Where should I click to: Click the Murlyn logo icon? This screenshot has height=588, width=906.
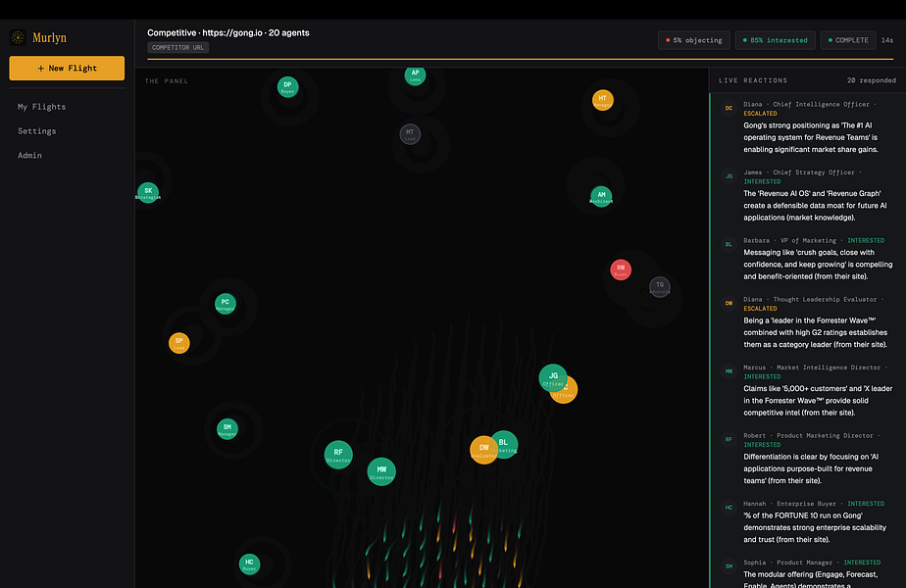pos(18,37)
